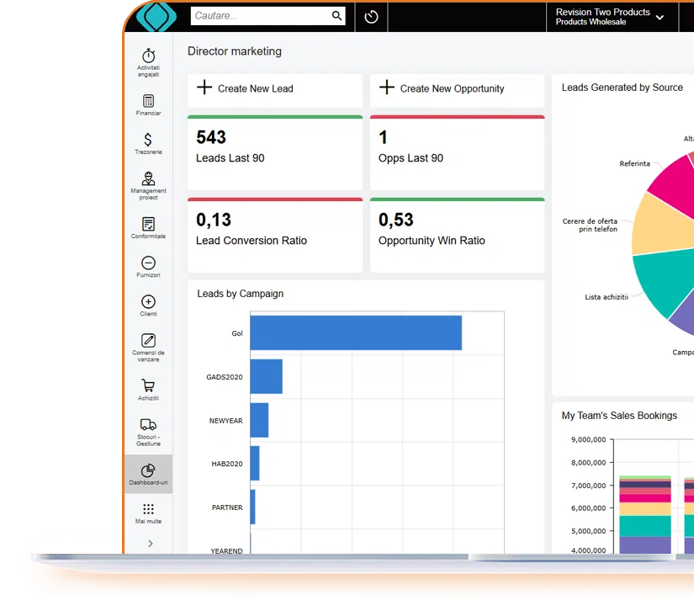
Task: Select the Dashboard-uri tab in sidebar
Action: pyautogui.click(x=148, y=475)
